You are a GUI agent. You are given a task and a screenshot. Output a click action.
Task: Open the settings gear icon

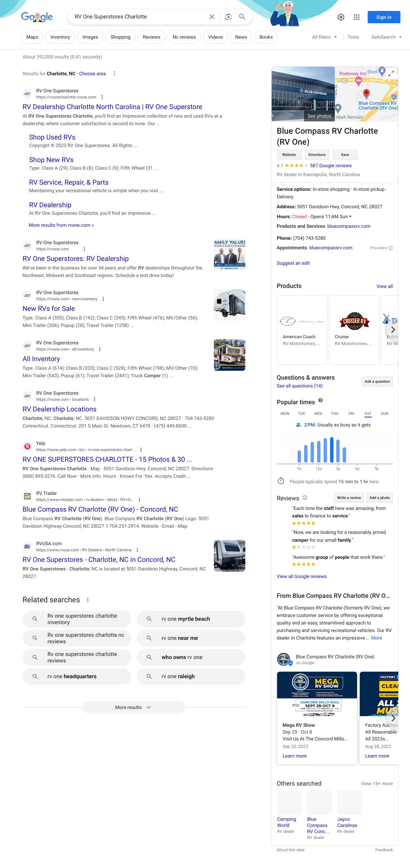pyautogui.click(x=341, y=17)
